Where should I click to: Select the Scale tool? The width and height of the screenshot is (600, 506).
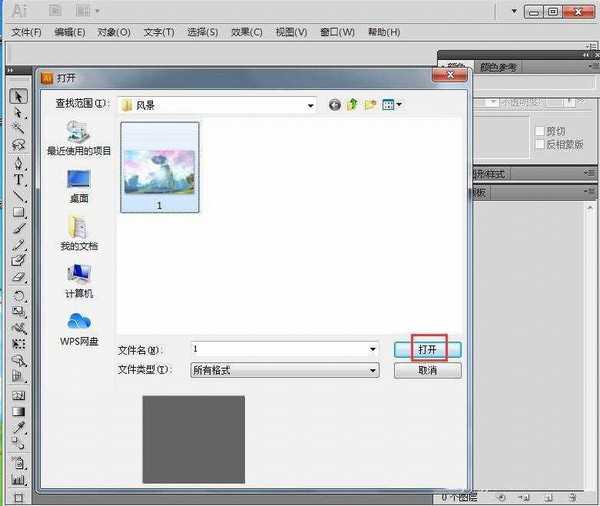click(18, 312)
